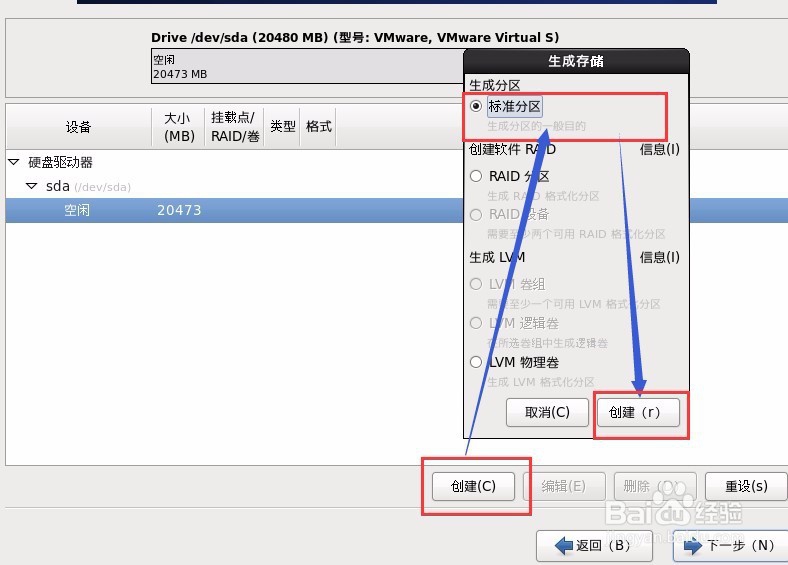Select the RAID 分区 radio option
This screenshot has width=788, height=565.
tap(475, 176)
